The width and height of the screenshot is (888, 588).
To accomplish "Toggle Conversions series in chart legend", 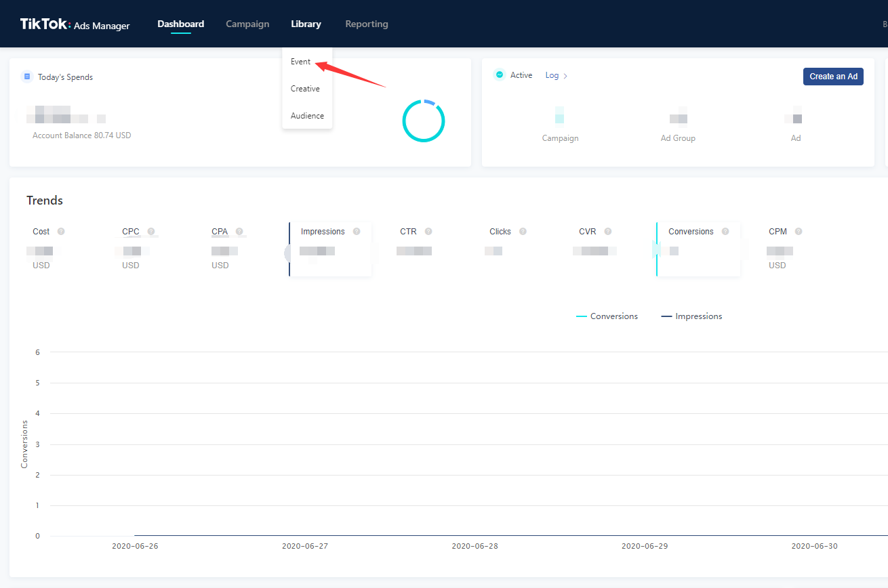I will tap(607, 316).
